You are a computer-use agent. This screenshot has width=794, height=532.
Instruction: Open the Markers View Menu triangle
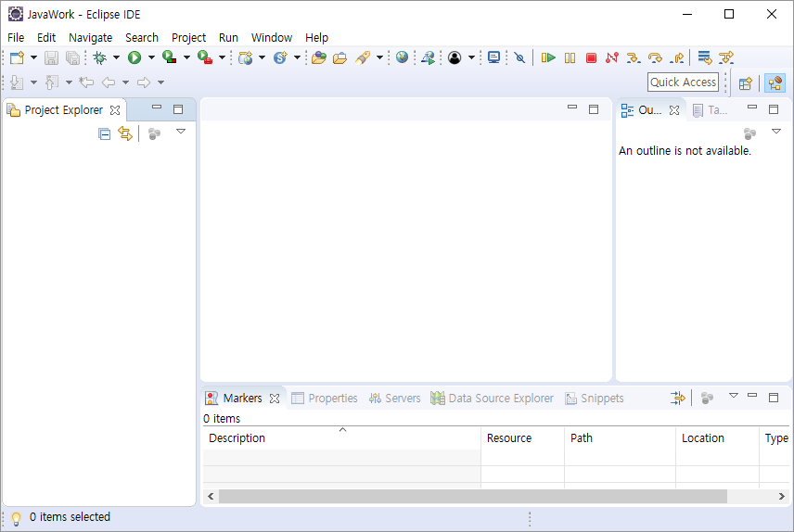click(x=733, y=395)
